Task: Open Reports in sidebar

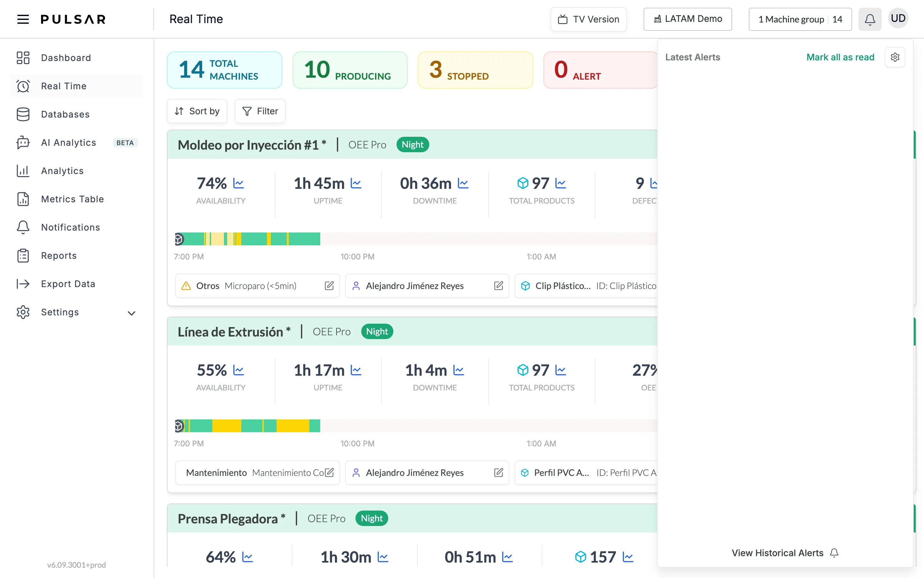Action: 76,256
